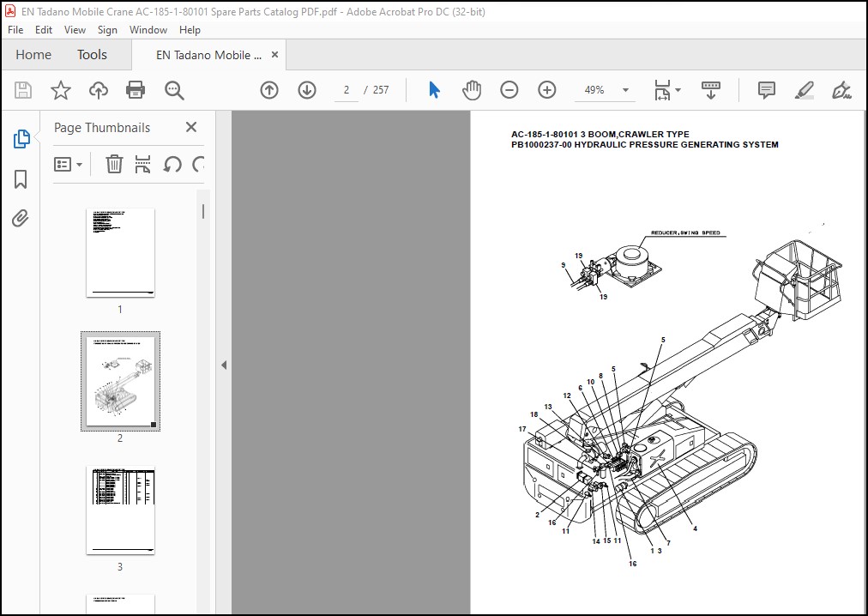868x616 pixels.
Task: Zoom out with the minus button
Action: coord(509,90)
